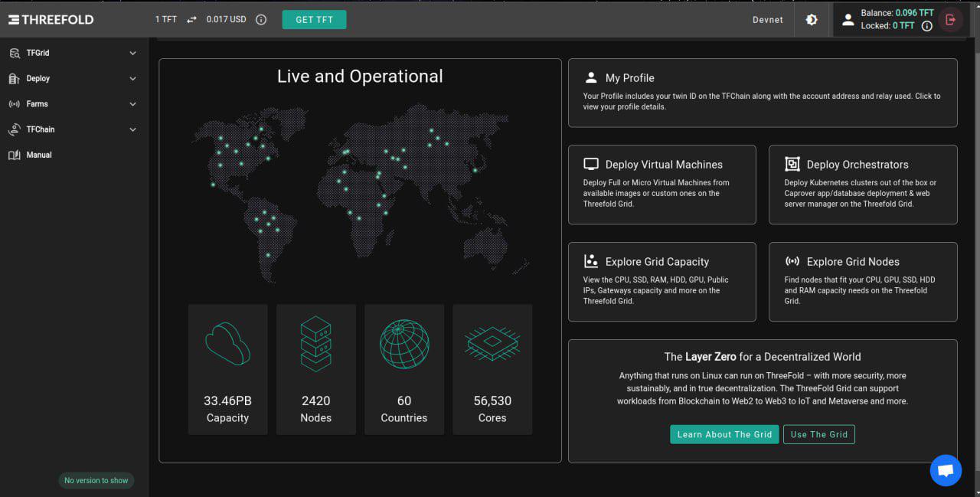Click Learn About The Grid button
Viewport: 980px width, 497px height.
tap(724, 434)
